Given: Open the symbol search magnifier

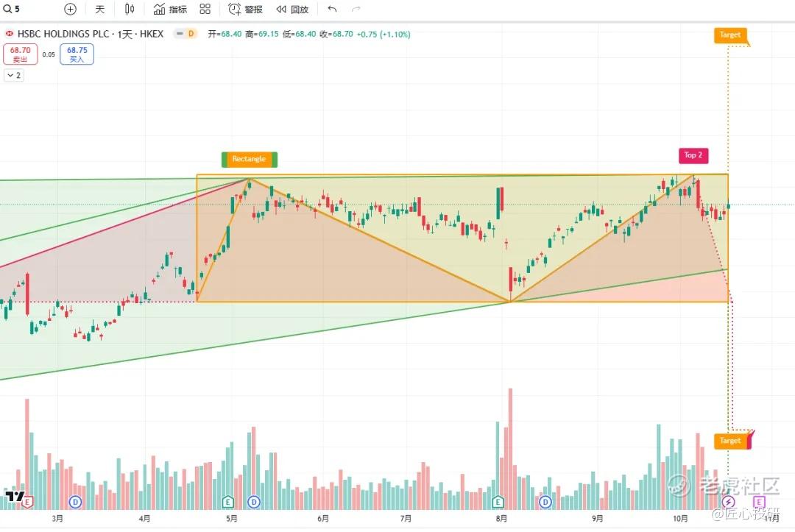Looking at the screenshot, I should point(7,9).
